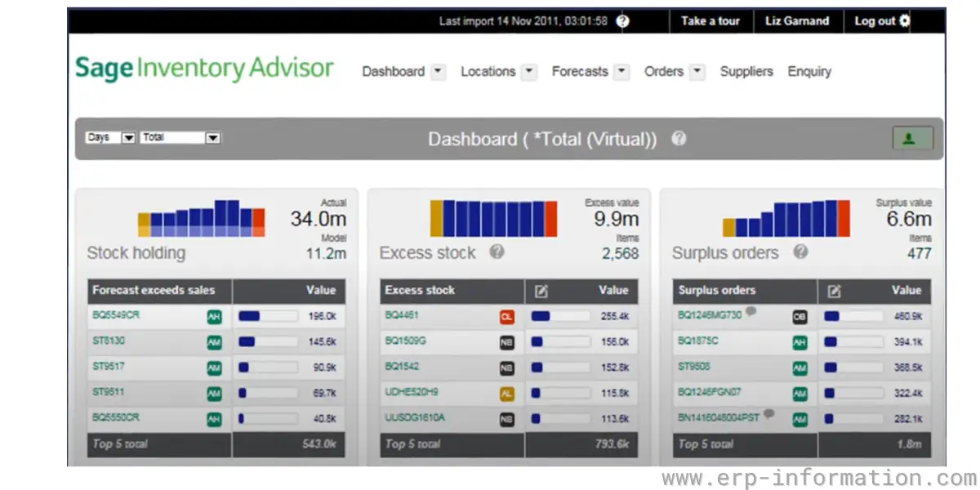Image resolution: width=980 pixels, height=490 pixels.
Task: Click the AM badge on BQ1246FGN07 row
Action: pyautogui.click(x=800, y=394)
